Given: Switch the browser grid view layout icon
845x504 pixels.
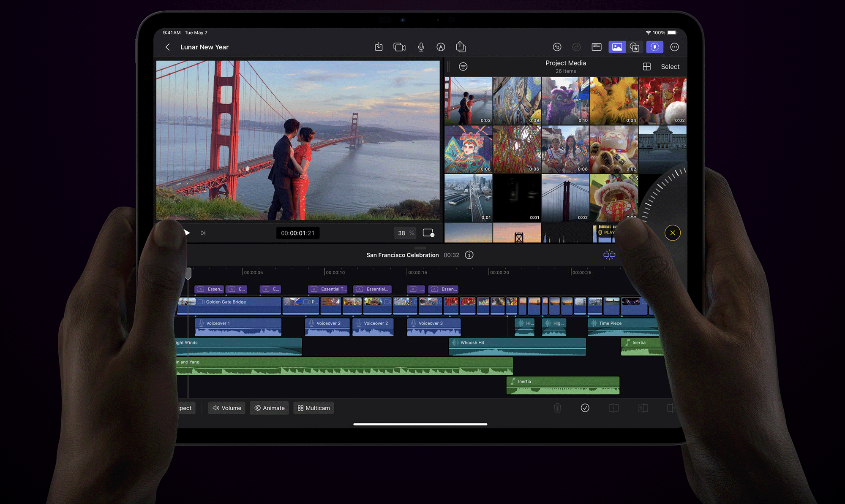Looking at the screenshot, I should (x=646, y=66).
